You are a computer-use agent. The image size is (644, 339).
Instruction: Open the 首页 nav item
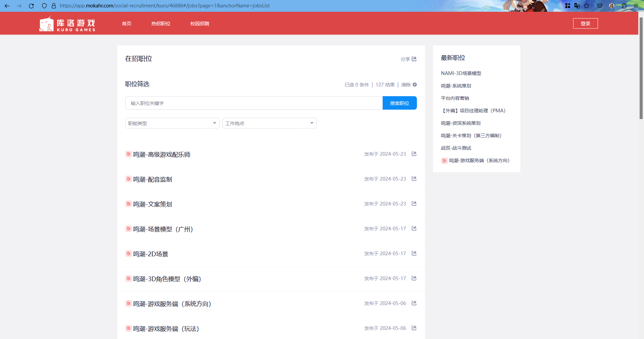click(x=127, y=24)
